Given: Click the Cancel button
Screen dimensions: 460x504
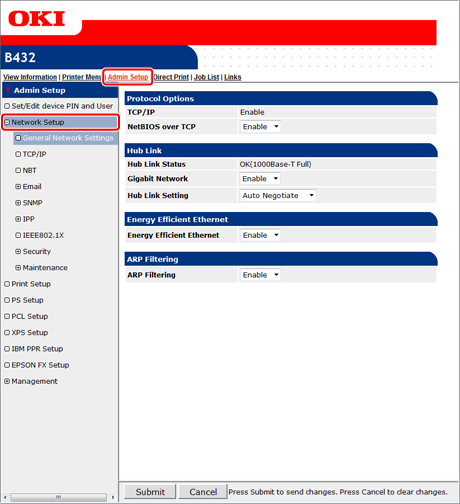Looking at the screenshot, I should [x=203, y=492].
